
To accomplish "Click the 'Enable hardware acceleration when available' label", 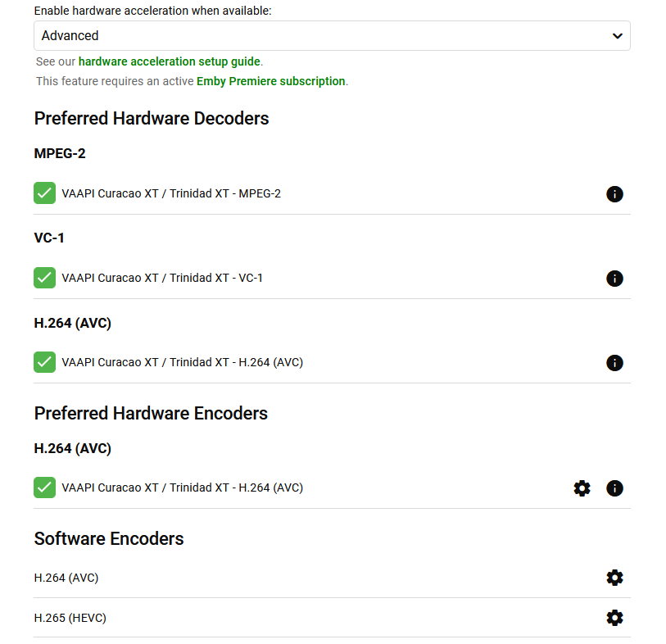I will pos(152,11).
